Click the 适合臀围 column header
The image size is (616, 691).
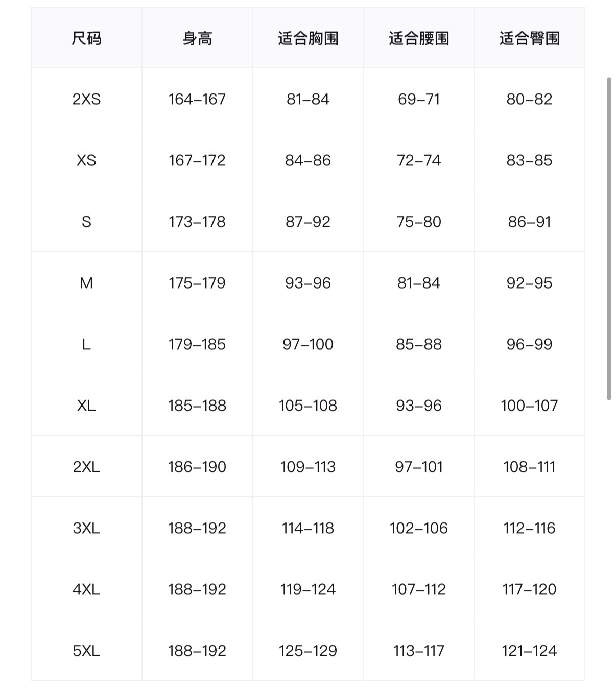point(530,38)
